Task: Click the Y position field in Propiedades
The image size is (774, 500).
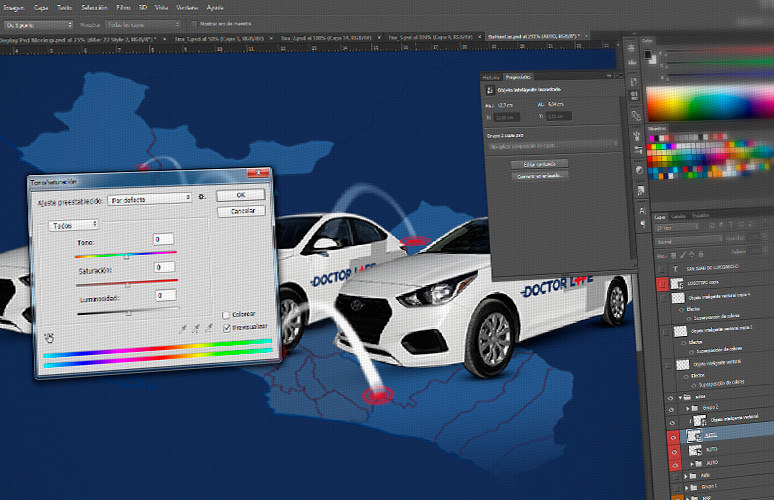Action: tap(559, 116)
